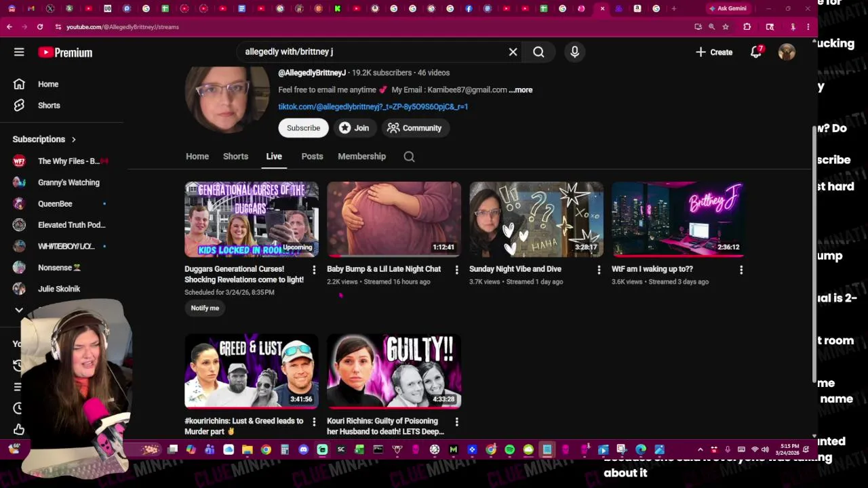This screenshot has width=868, height=488.
Task: Click the Subscribe button
Action: pos(303,128)
